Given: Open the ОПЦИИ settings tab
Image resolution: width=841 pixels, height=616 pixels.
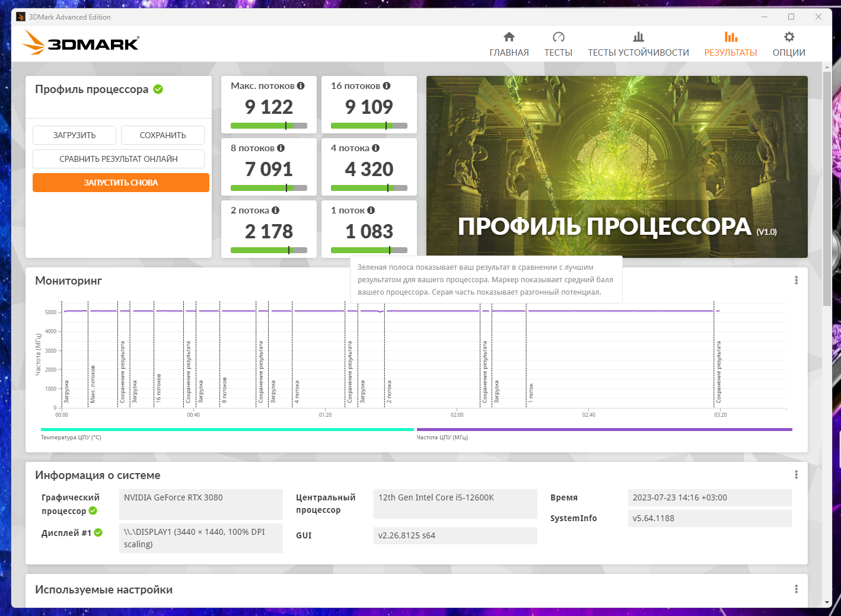Looking at the screenshot, I should coord(789,44).
